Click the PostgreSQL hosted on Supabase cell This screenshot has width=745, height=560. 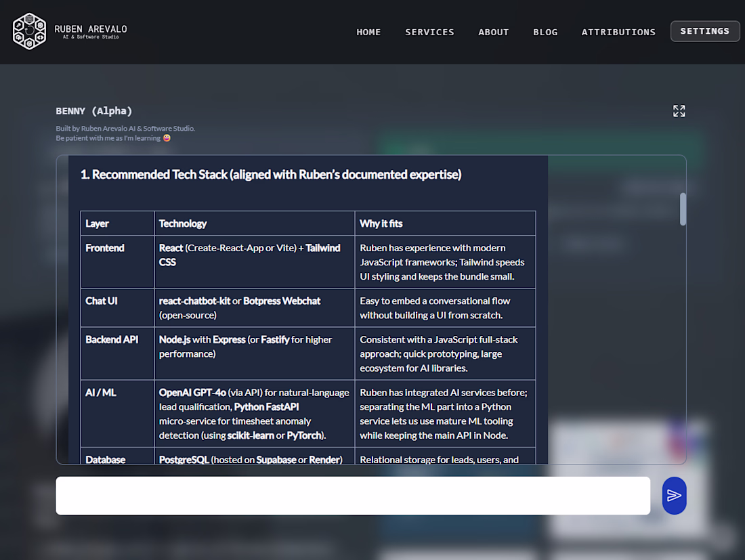[x=254, y=456]
